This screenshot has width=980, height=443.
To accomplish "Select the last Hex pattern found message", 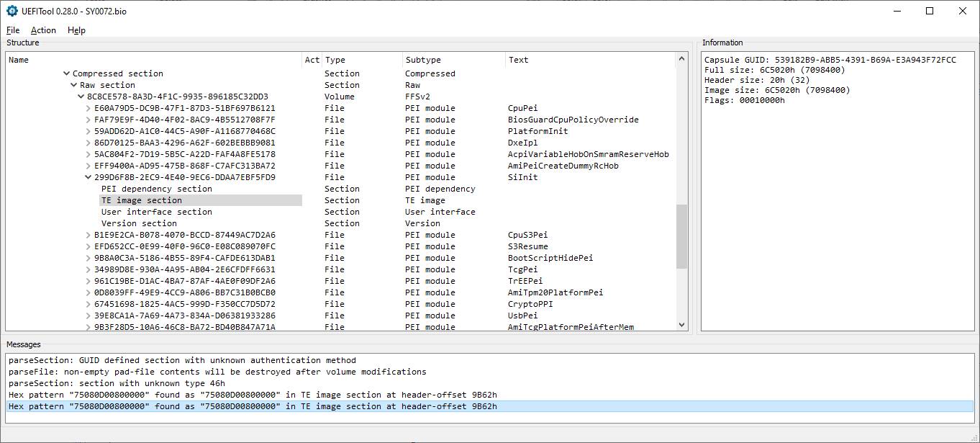I will (253, 406).
